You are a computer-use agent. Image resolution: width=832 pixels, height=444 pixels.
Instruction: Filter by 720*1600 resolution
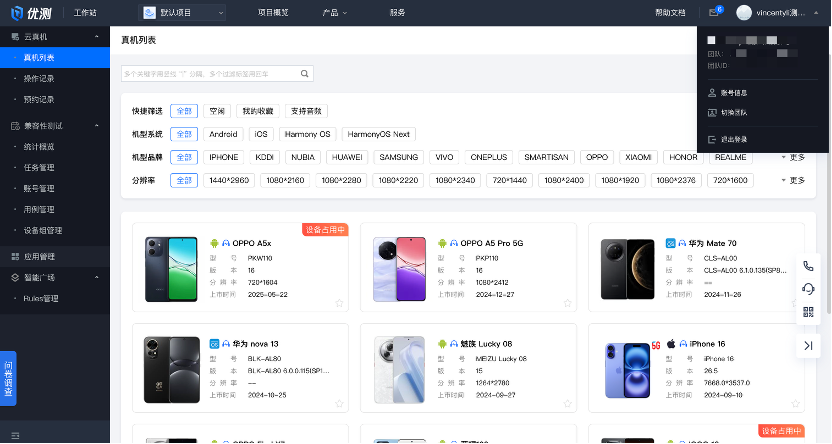730,180
